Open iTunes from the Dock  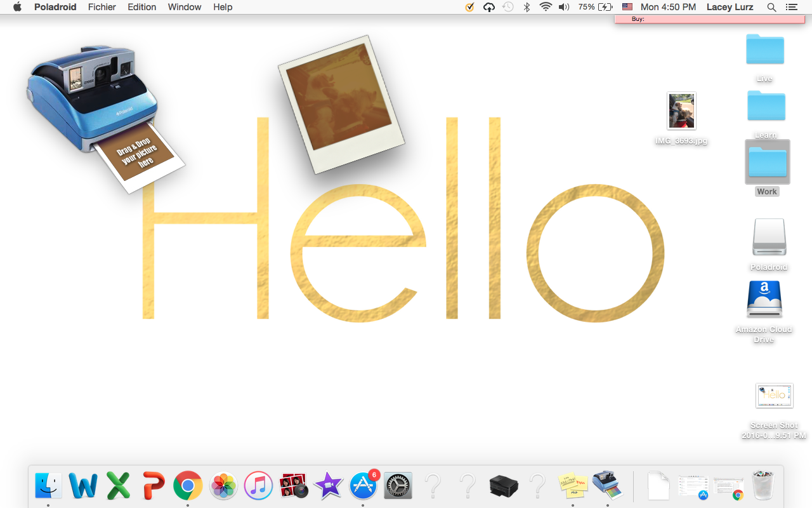pos(258,486)
